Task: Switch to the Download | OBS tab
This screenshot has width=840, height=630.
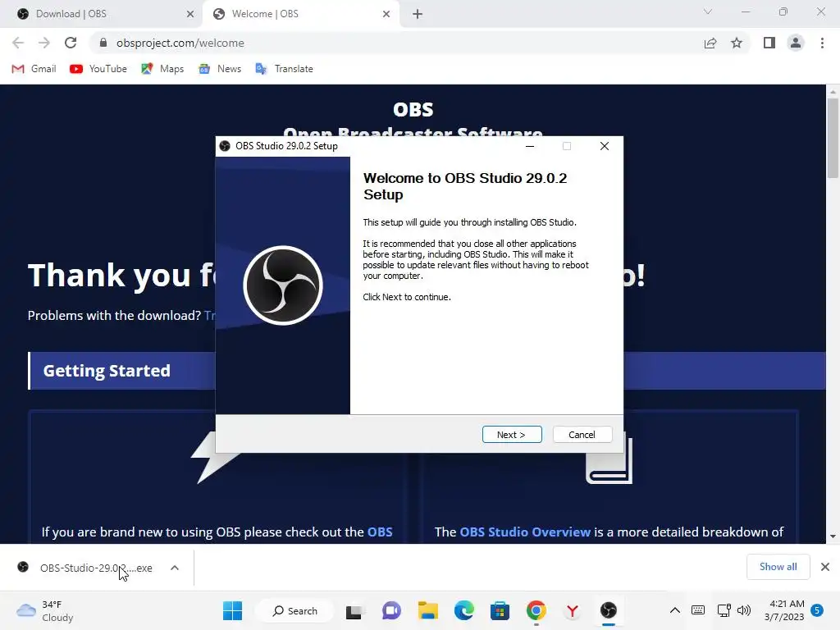Action: (102, 14)
